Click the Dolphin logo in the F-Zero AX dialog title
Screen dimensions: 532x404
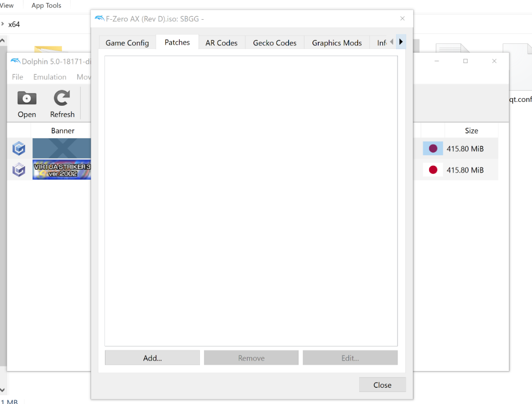coord(100,19)
